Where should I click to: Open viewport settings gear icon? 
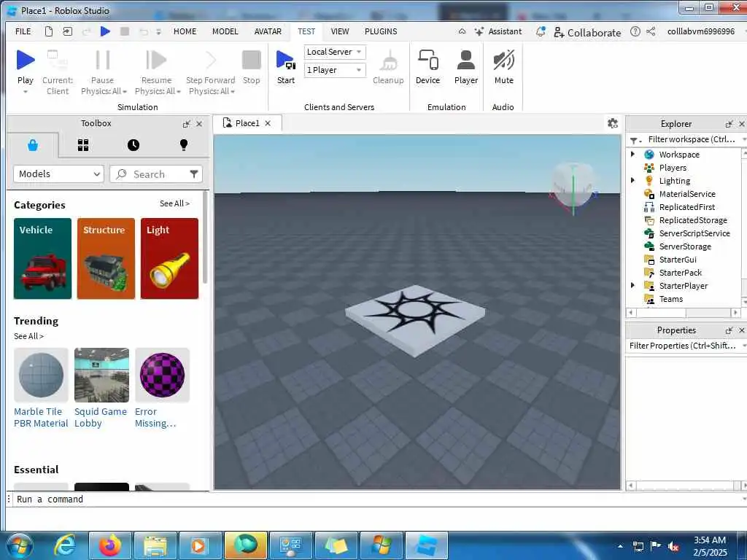point(613,123)
